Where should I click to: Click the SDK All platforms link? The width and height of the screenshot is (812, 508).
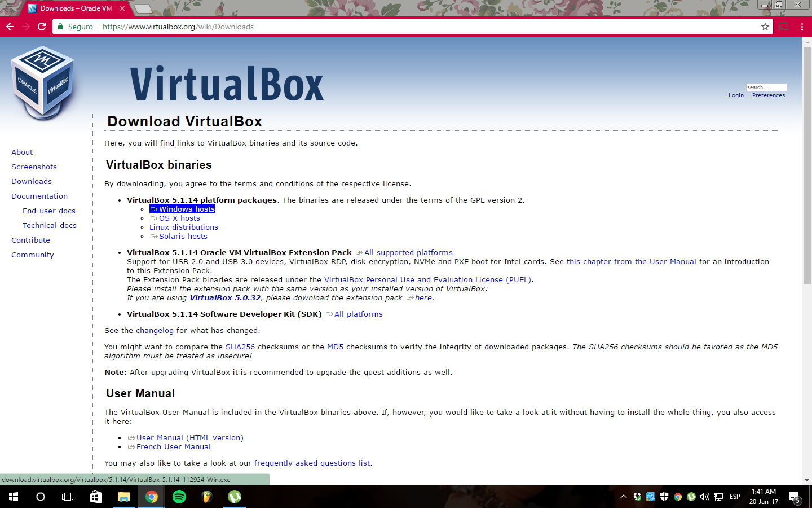354,314
